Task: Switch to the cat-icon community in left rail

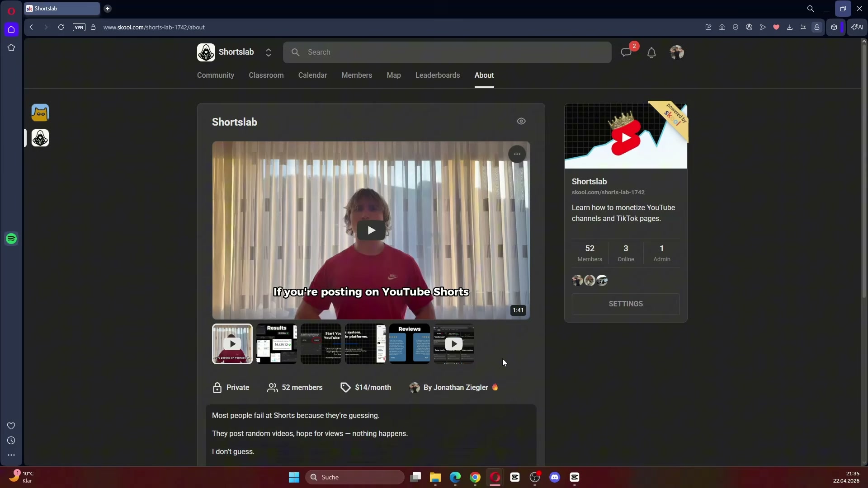Action: click(x=40, y=113)
